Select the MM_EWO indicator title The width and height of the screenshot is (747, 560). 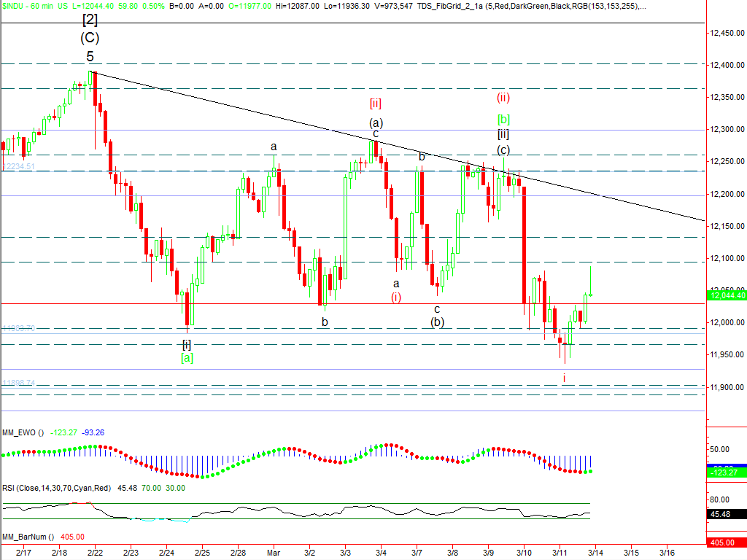pos(22,432)
